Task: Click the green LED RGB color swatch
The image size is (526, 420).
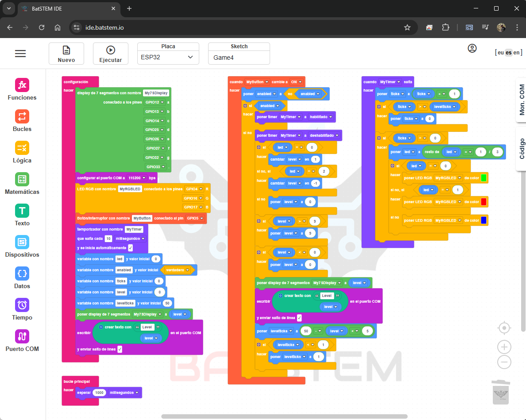Action: pos(484,178)
